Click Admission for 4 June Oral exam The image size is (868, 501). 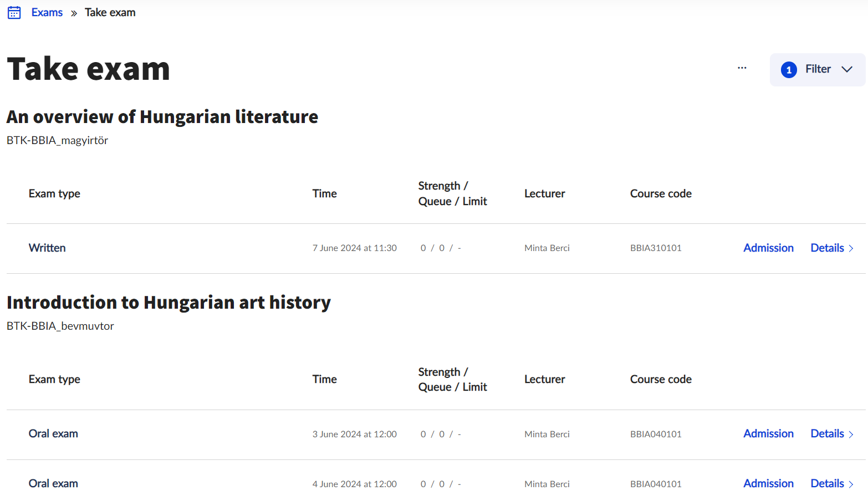click(x=768, y=483)
